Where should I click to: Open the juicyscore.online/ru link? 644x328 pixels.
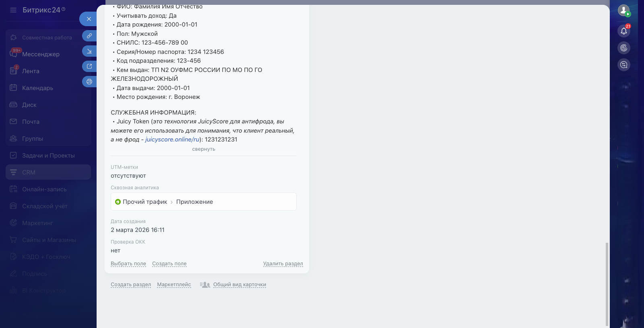click(x=172, y=139)
